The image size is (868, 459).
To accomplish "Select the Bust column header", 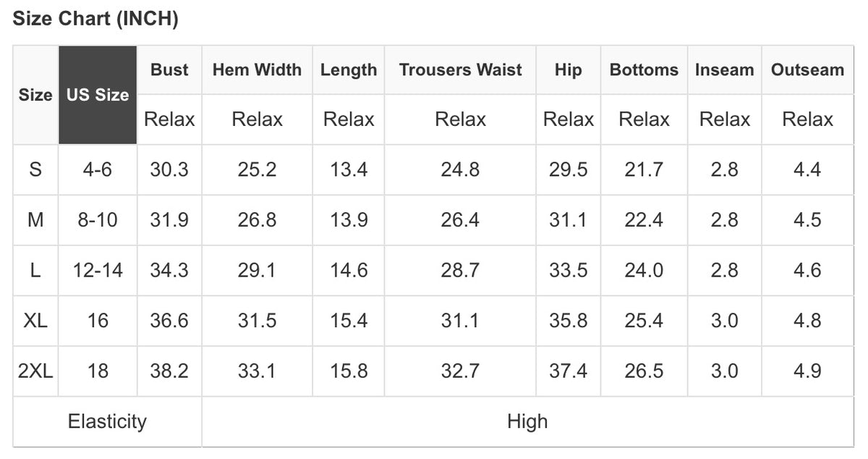I will (169, 70).
